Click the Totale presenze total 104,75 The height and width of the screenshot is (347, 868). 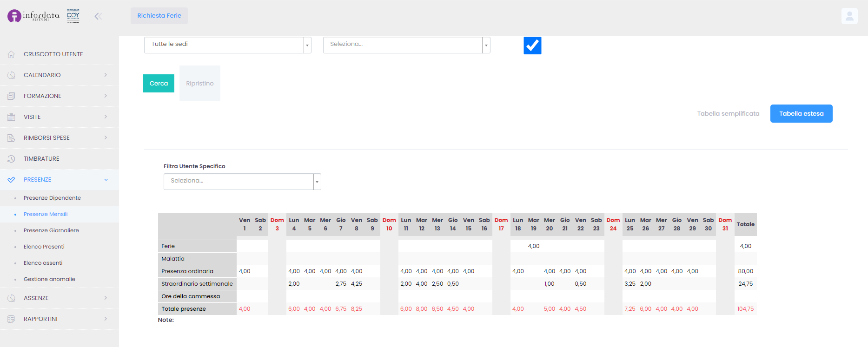(x=745, y=309)
